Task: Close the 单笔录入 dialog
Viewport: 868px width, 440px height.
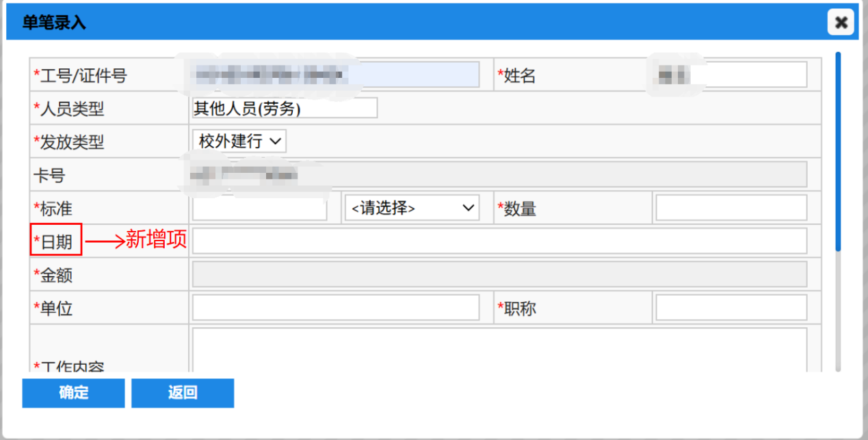Action: pos(841,23)
